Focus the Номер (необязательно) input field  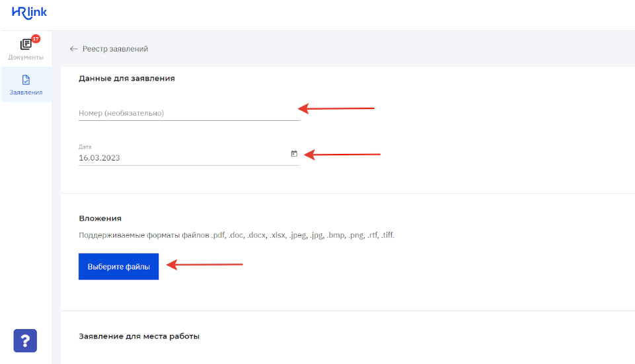[188, 113]
